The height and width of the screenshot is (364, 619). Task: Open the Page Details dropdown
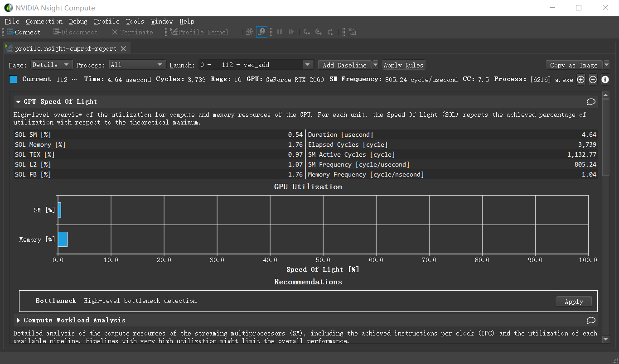(x=51, y=65)
